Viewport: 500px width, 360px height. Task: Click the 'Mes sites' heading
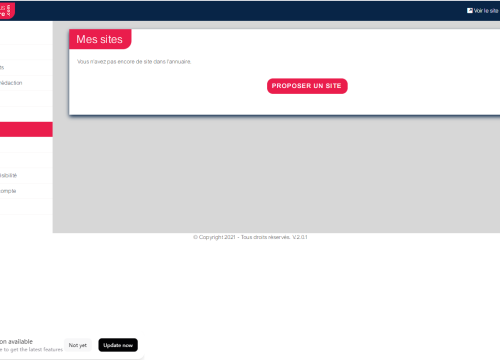pos(99,39)
